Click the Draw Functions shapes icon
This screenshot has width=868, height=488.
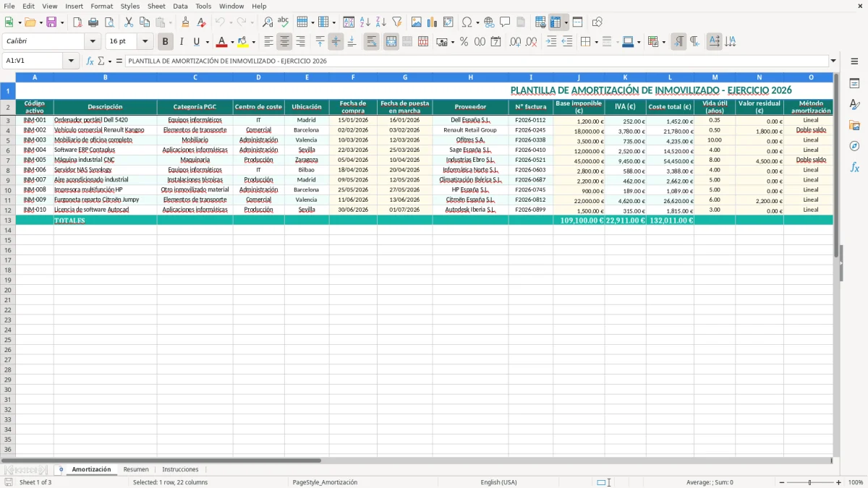point(597,22)
